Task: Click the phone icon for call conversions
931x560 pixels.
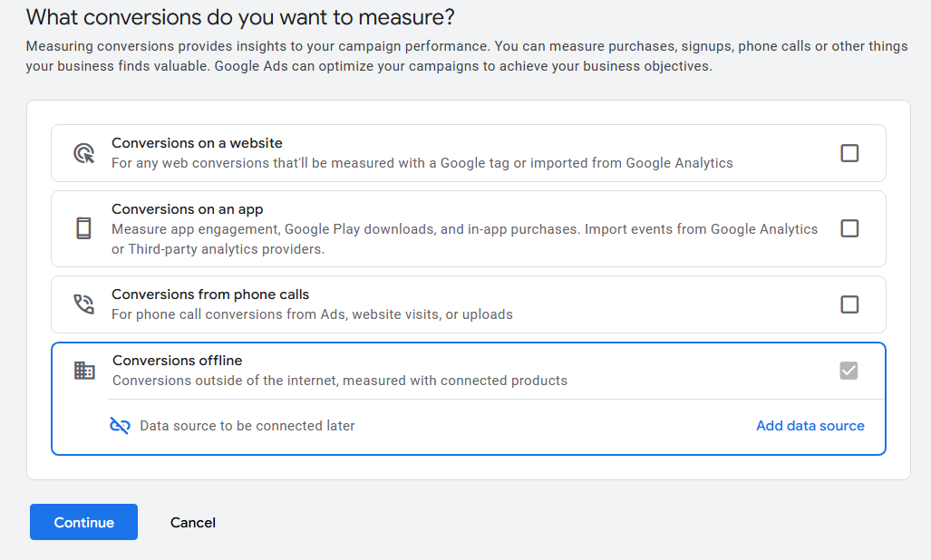Action: click(84, 304)
